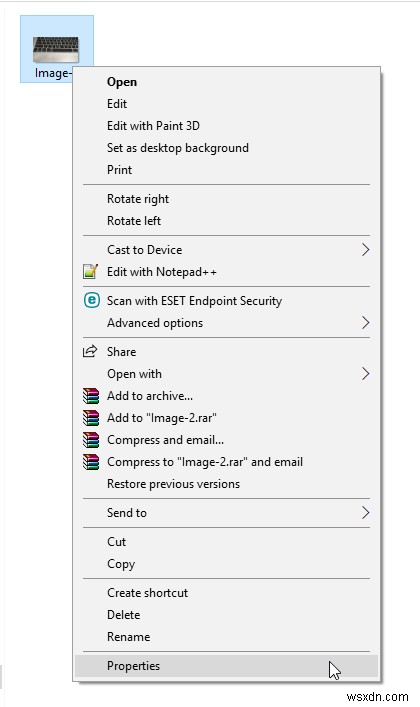This screenshot has width=420, height=707.
Task: Click the ESET Endpoint Security icon
Action: click(x=92, y=300)
